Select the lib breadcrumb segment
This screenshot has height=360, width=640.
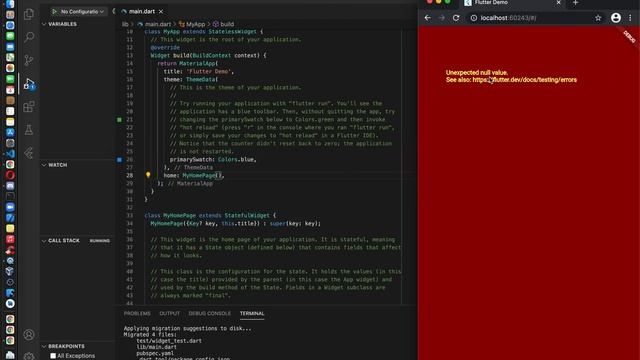125,24
